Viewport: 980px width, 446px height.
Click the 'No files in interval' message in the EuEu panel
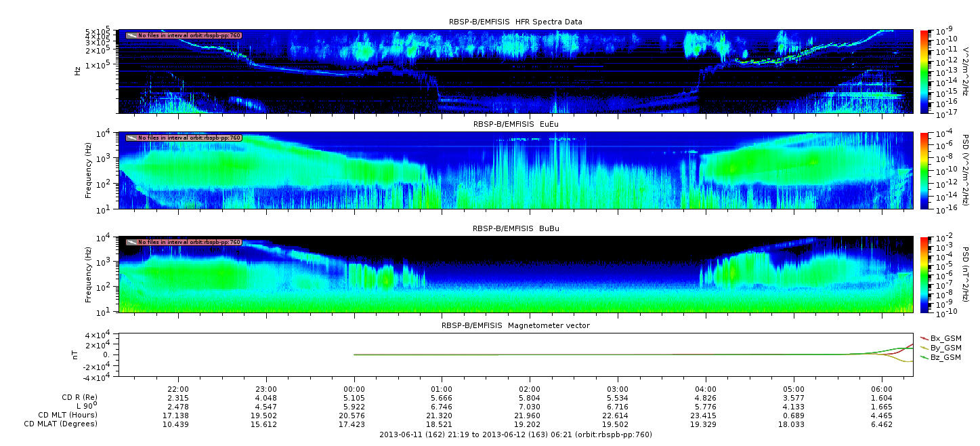click(x=189, y=138)
